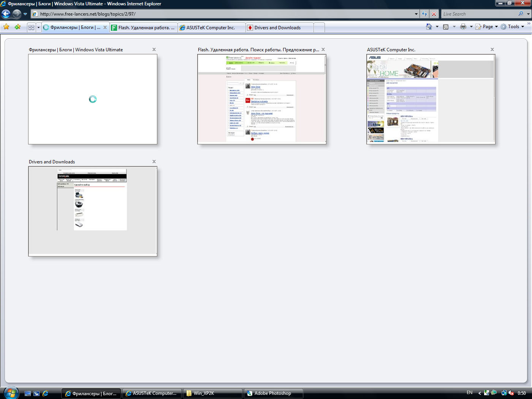Click the 0:50 system clock
The image size is (532, 399).
pos(522,393)
